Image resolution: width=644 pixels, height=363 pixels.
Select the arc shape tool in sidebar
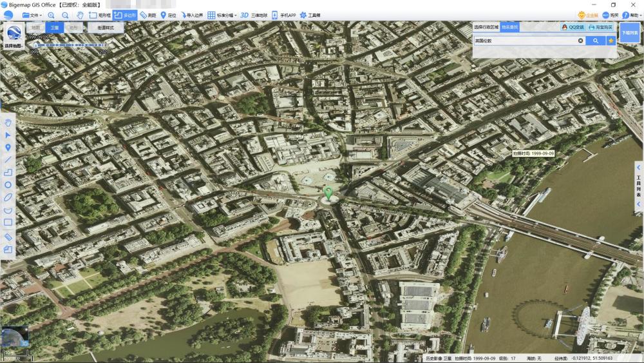(8, 210)
